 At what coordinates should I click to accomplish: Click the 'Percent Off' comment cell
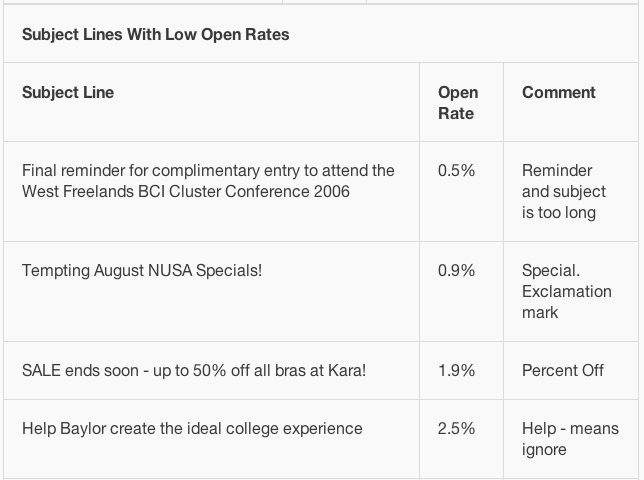pyautogui.click(x=563, y=371)
